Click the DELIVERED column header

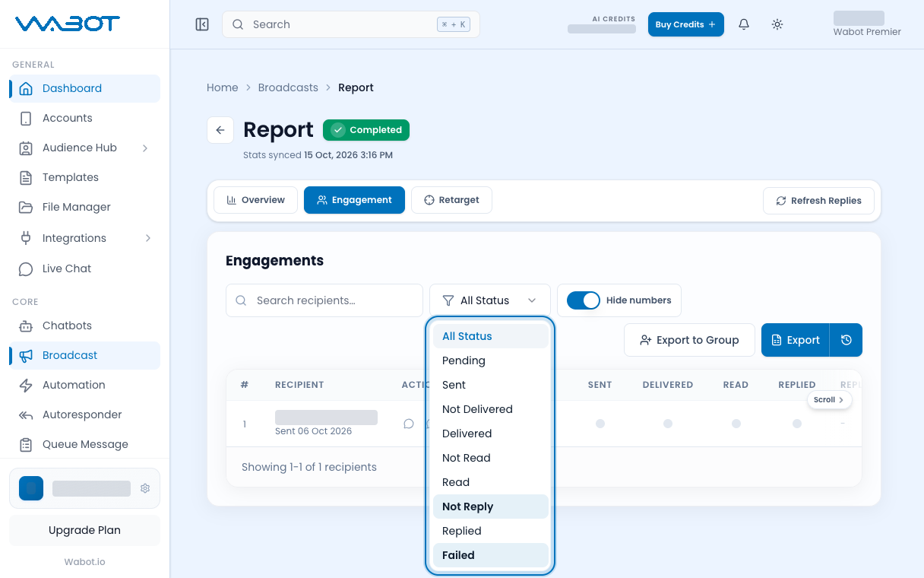(x=668, y=385)
